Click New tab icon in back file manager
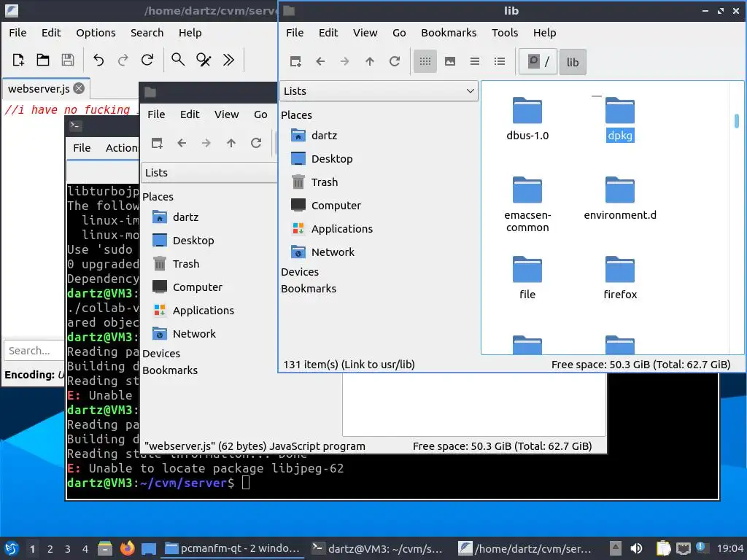The image size is (747, 560). [157, 144]
